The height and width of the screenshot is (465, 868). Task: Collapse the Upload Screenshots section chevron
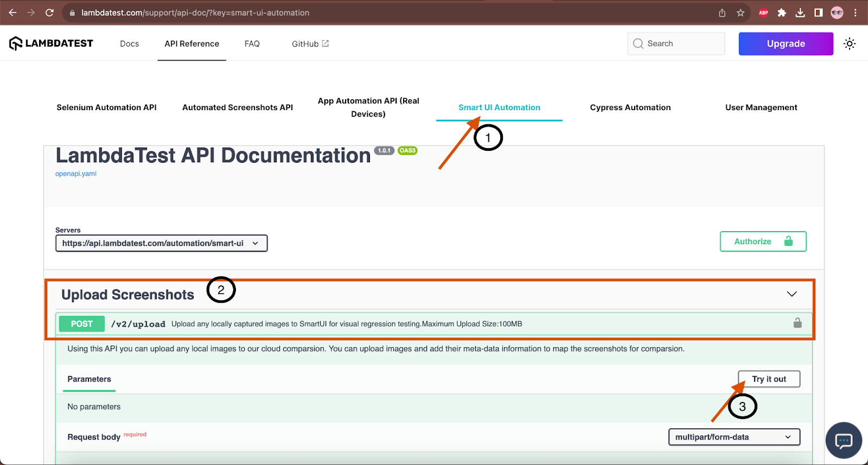coord(792,294)
